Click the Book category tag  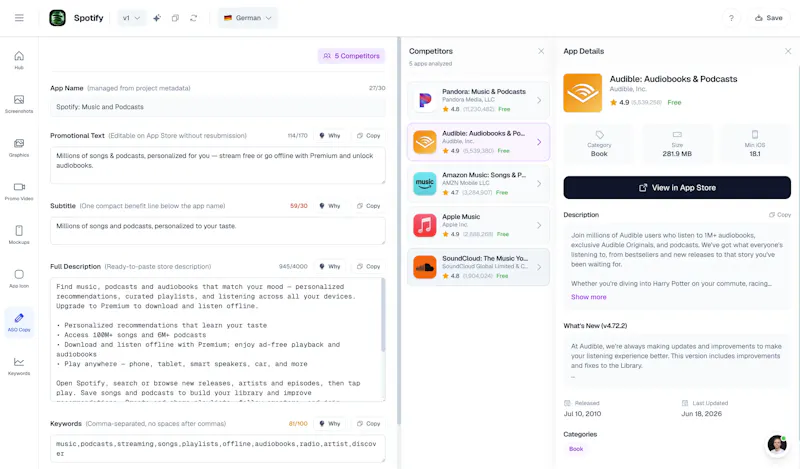576,449
